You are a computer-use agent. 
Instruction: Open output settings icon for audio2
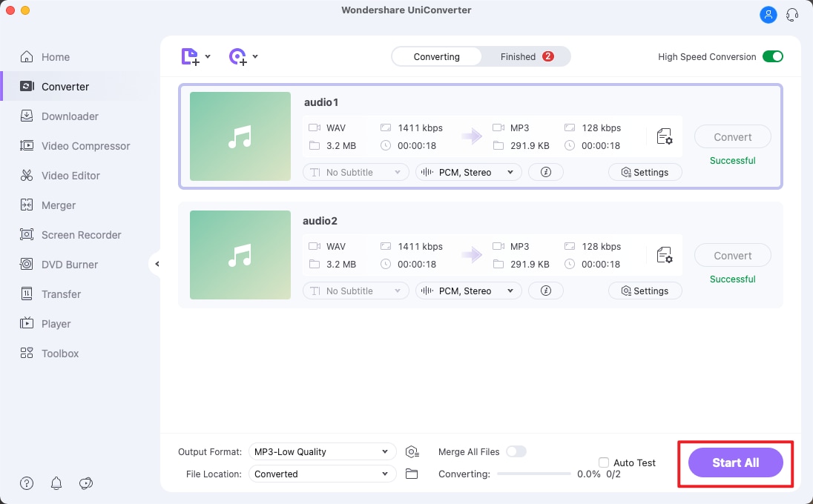tap(664, 256)
